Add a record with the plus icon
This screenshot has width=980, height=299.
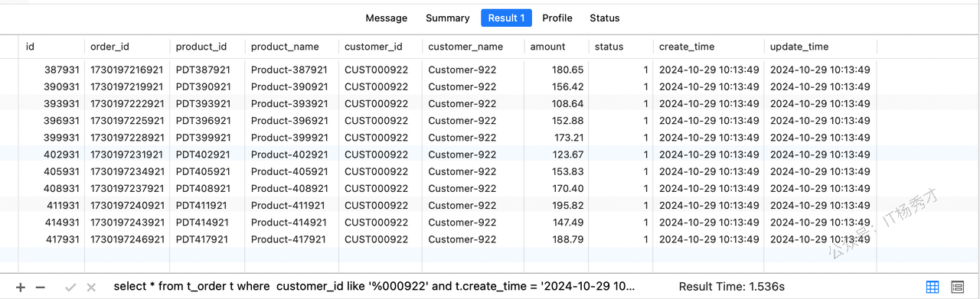(x=21, y=287)
